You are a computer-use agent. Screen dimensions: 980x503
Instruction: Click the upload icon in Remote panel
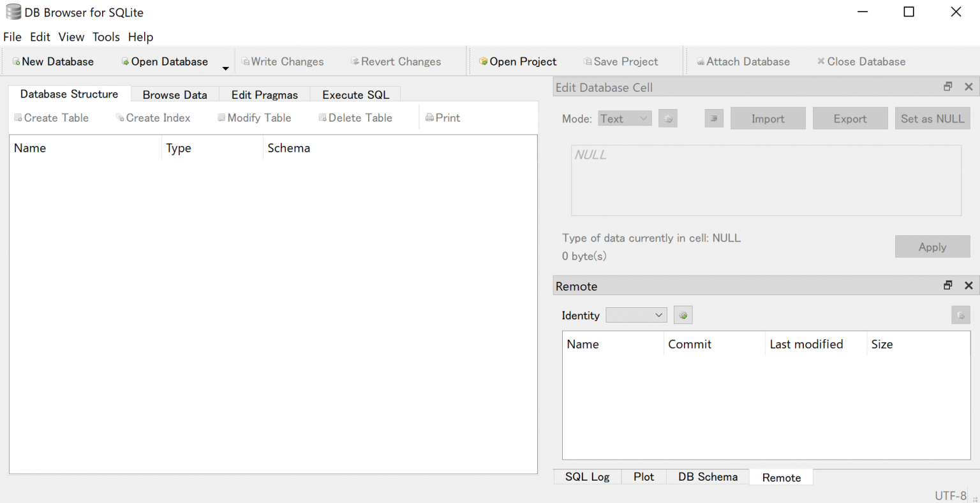coord(960,316)
